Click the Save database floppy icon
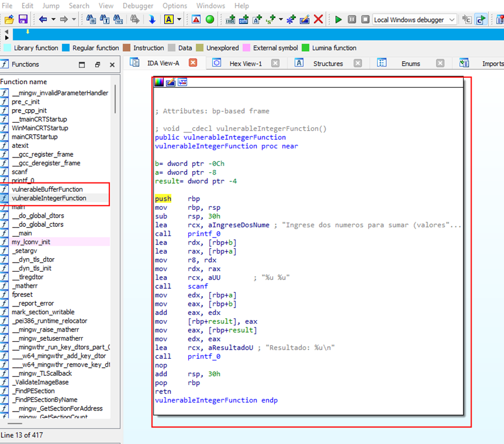This screenshot has height=444, width=504. pos(23,19)
